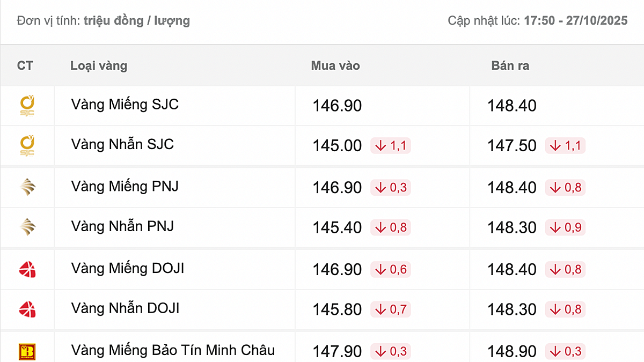Click the down 0,9 badge for PNJ ring sell price
This screenshot has width=644, height=362.
point(565,227)
